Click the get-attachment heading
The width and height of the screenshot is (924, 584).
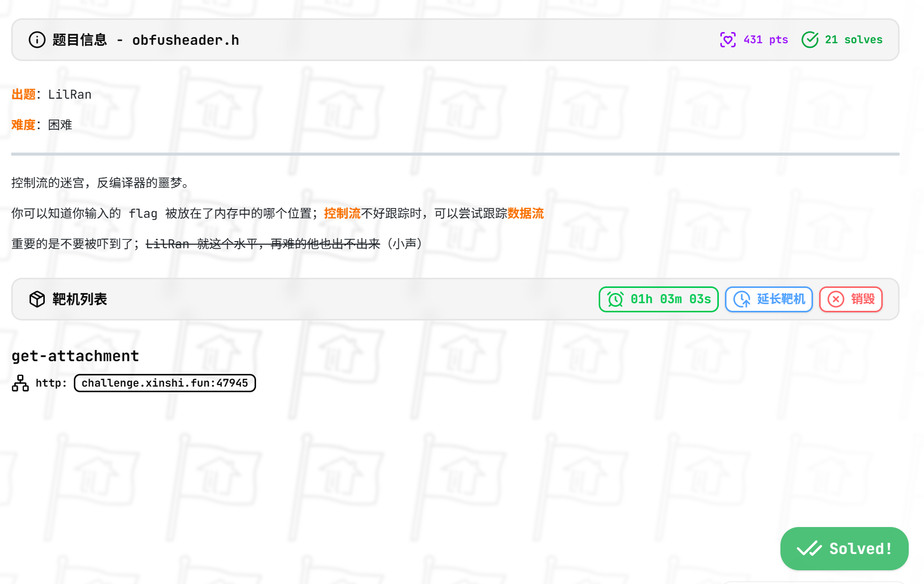click(75, 356)
